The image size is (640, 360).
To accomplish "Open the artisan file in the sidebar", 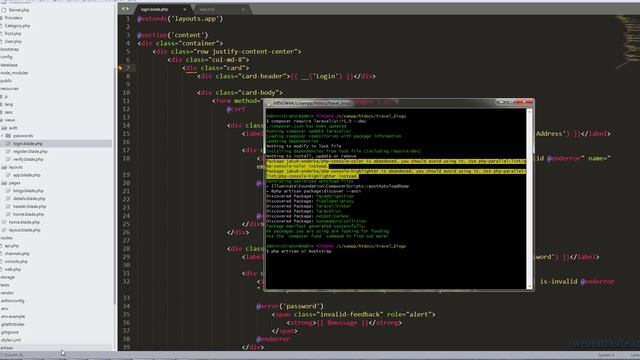I will [x=7, y=348].
